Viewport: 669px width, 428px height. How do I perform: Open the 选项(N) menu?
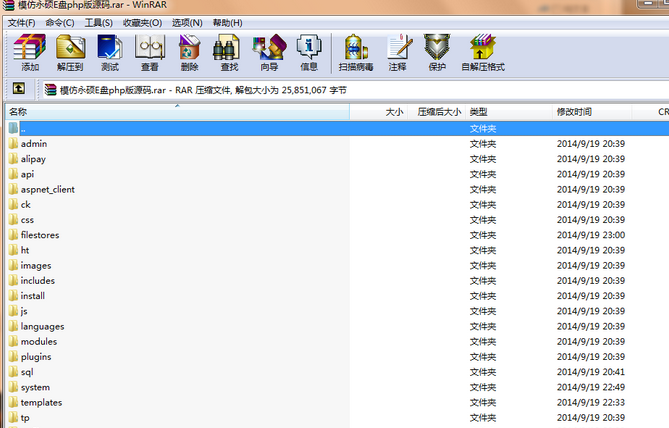187,23
